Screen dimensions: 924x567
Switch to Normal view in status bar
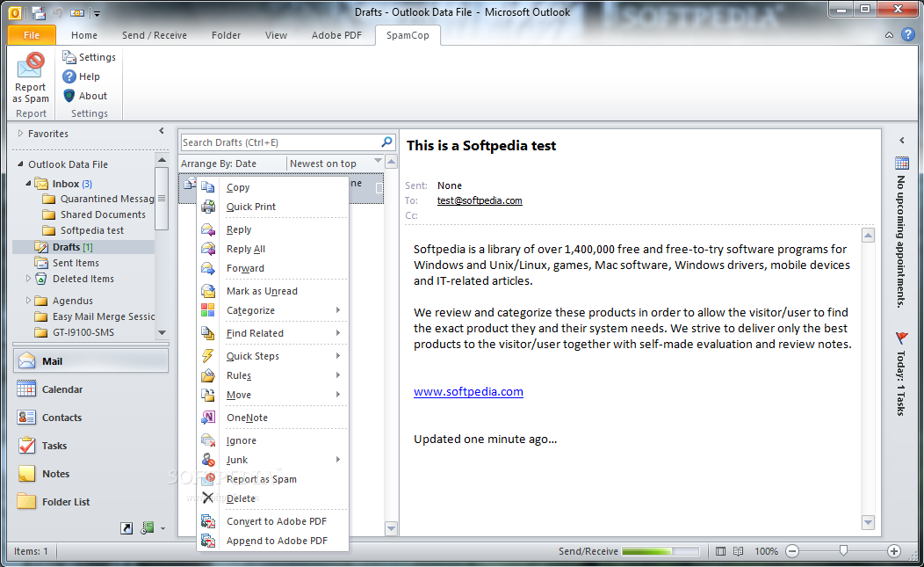tap(721, 551)
